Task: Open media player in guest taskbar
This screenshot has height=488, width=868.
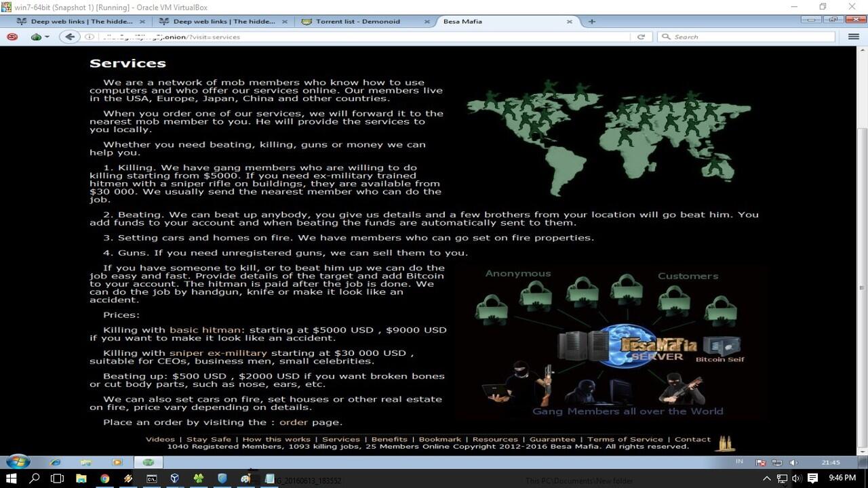Action: pos(117,462)
